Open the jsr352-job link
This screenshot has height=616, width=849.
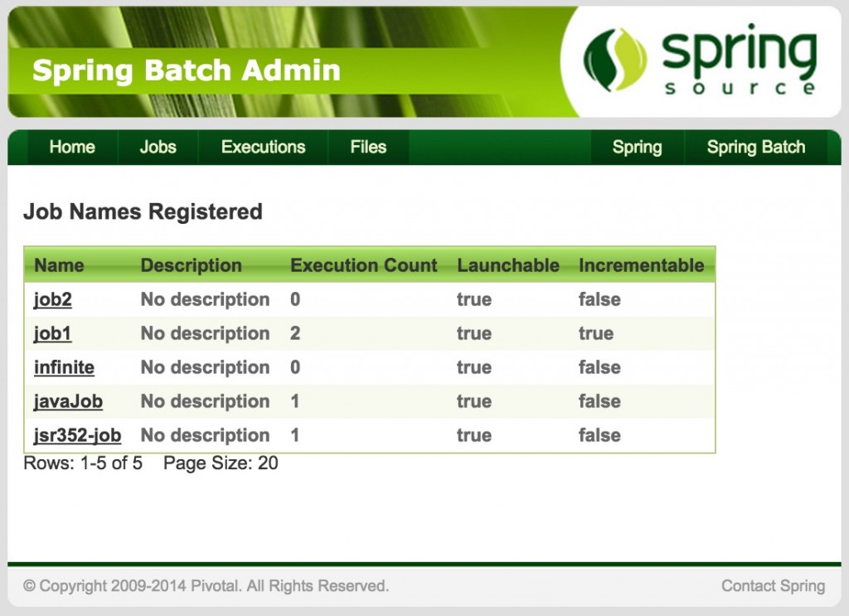click(x=77, y=435)
